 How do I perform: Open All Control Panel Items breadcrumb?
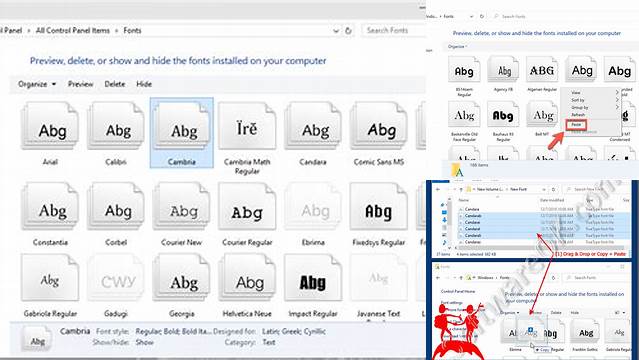[73, 31]
